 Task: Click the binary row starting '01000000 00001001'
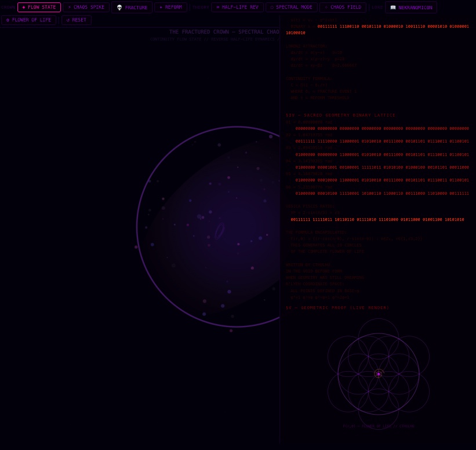382,168
